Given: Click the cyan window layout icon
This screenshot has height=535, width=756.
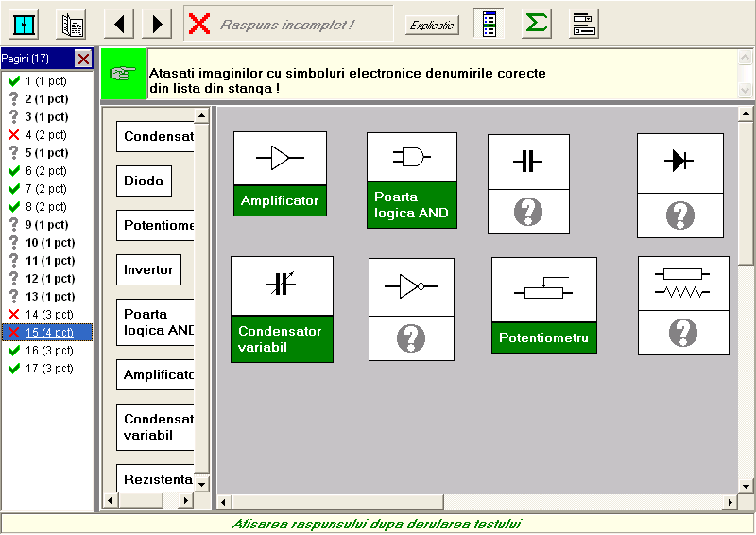Looking at the screenshot, I should pos(24,25).
